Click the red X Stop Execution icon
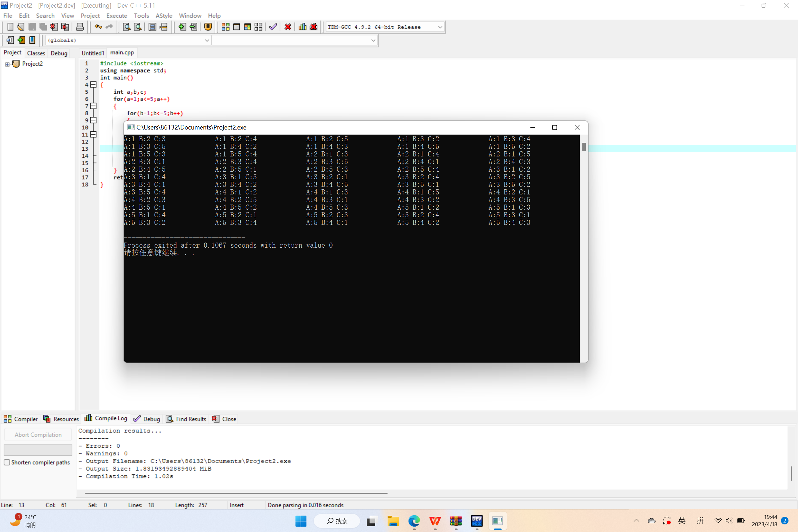Screen dimensions: 798x532 (288, 27)
